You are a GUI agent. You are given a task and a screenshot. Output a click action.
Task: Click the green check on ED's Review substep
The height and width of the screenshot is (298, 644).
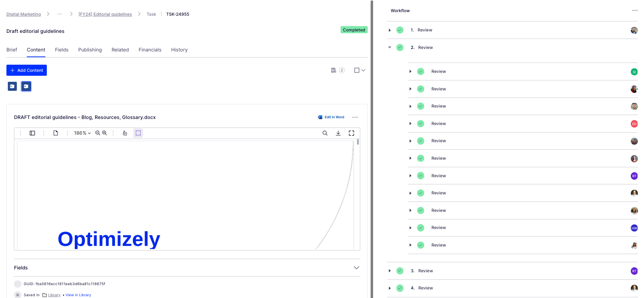pyautogui.click(x=421, y=124)
